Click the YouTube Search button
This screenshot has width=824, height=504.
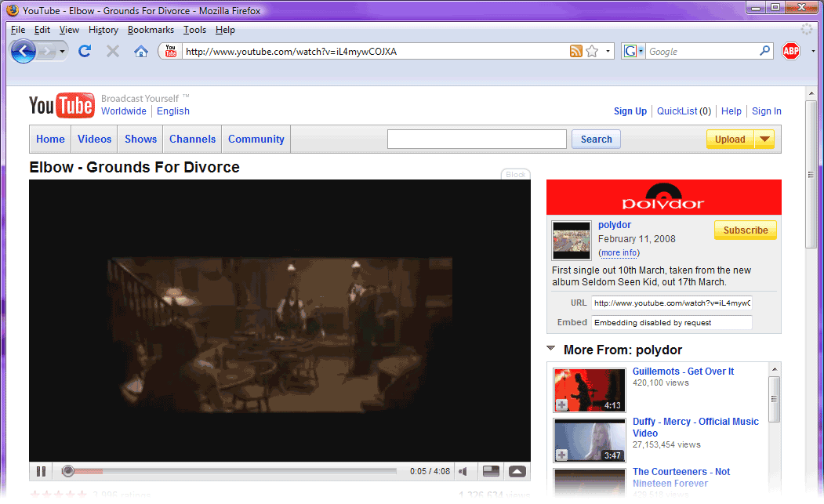point(596,140)
